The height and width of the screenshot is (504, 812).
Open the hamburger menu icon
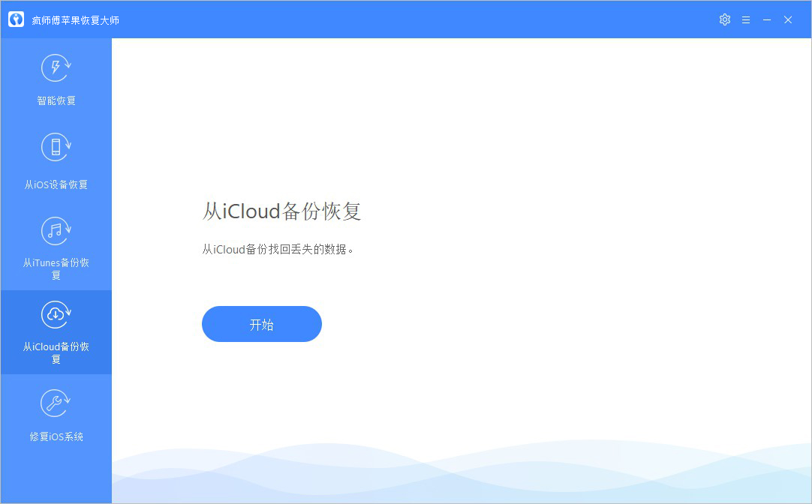coord(746,19)
